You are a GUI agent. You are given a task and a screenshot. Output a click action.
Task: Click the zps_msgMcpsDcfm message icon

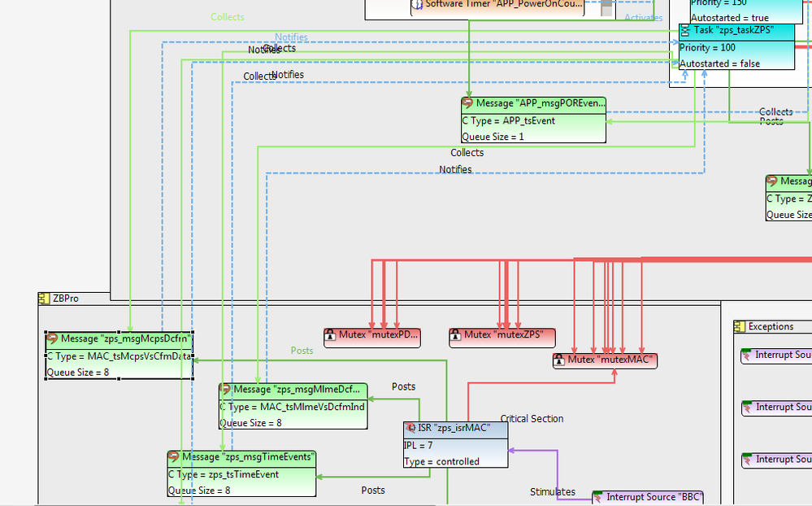coord(52,338)
